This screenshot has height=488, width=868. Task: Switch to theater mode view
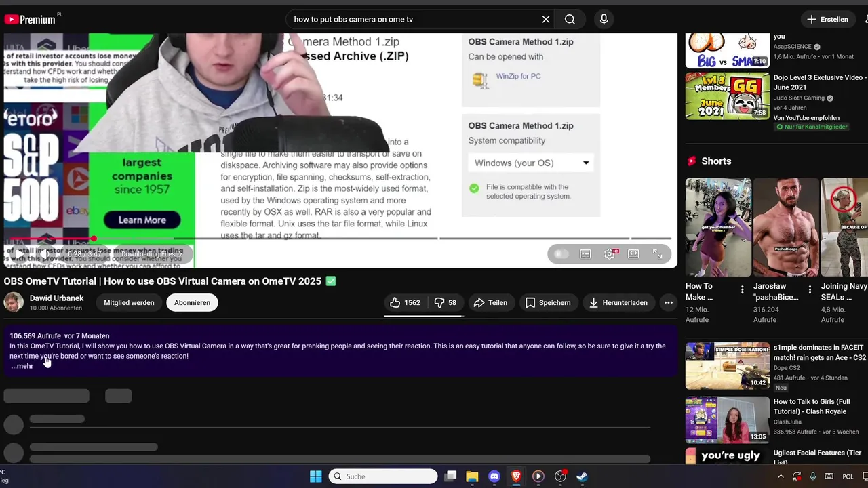click(x=633, y=254)
